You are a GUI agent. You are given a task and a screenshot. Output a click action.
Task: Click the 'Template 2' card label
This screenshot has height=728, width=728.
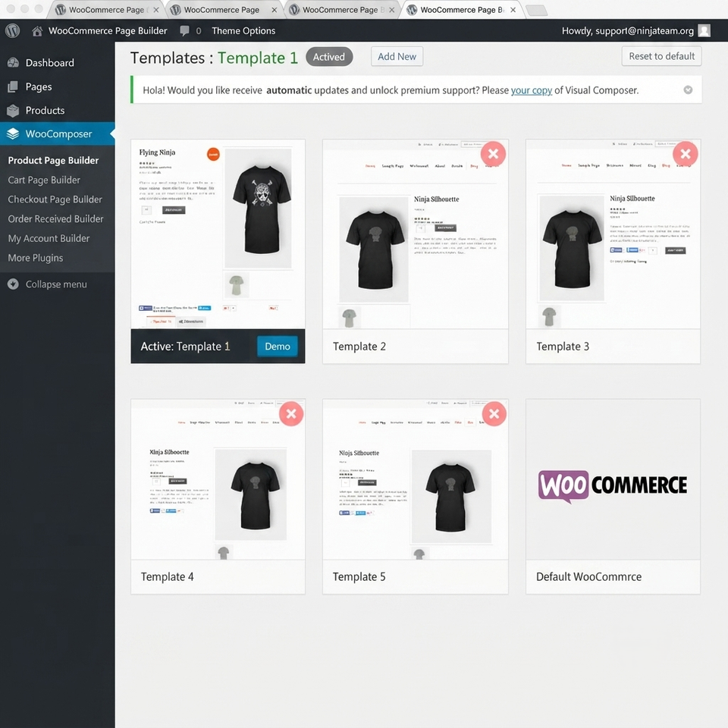(359, 347)
